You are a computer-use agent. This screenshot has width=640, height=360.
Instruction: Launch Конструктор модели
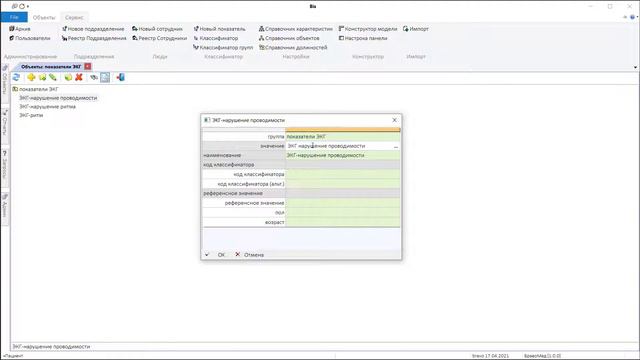368,29
